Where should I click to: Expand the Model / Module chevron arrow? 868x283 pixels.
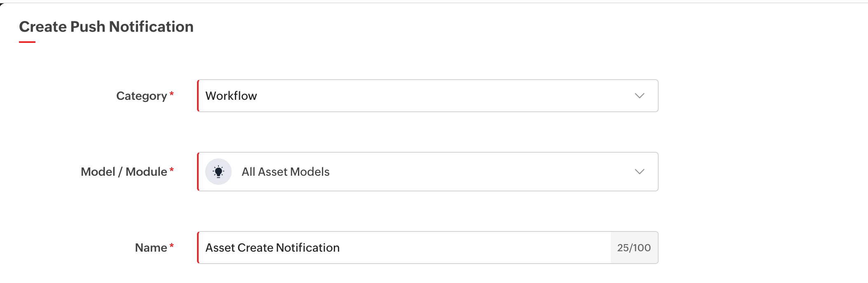(639, 172)
